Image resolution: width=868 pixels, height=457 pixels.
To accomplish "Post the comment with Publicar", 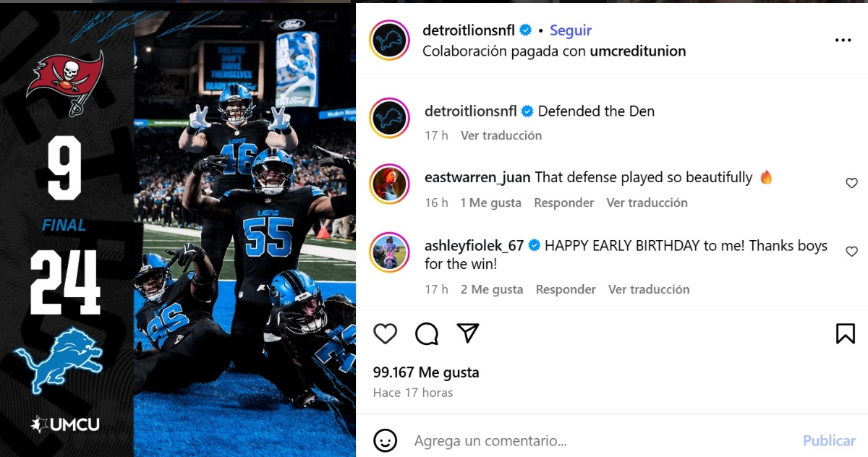I will (x=829, y=440).
